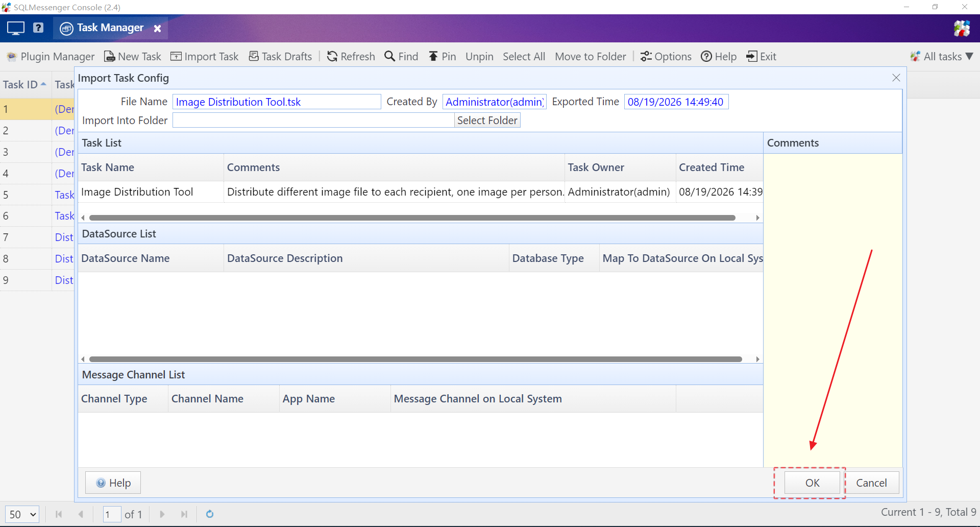Click Move to Folder
The image size is (980, 527).
point(590,57)
